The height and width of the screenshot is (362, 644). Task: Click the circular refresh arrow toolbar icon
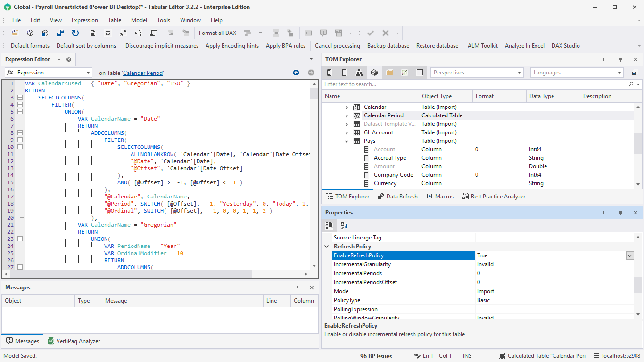click(75, 33)
